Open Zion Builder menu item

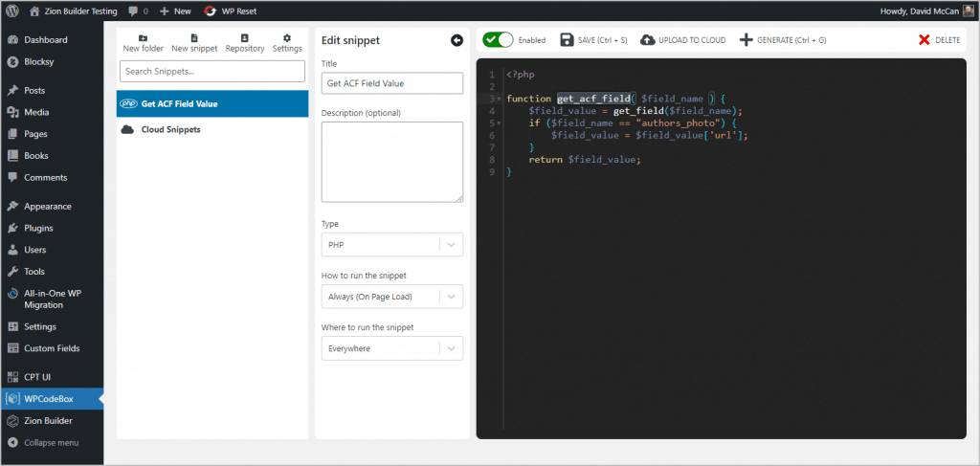click(52, 421)
